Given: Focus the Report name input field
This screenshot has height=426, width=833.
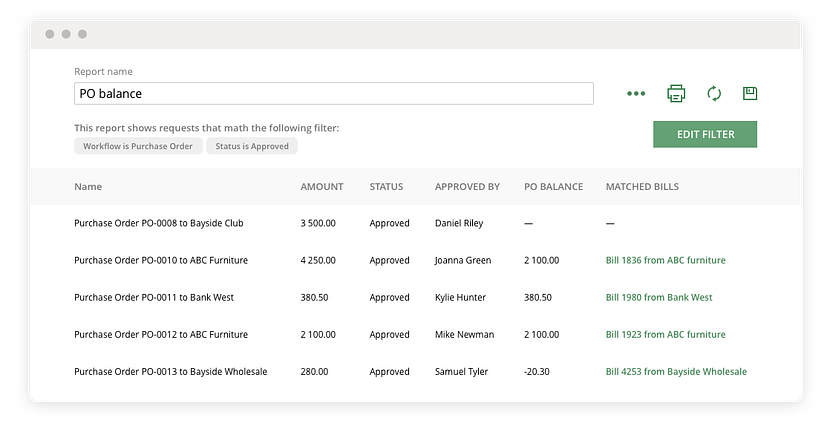Looking at the screenshot, I should coord(334,93).
